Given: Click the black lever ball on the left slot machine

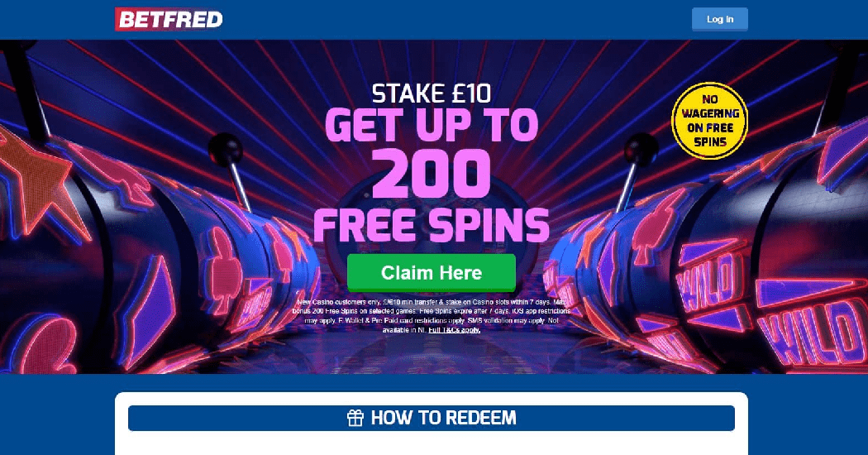Looking at the screenshot, I should pyautogui.click(x=226, y=150).
